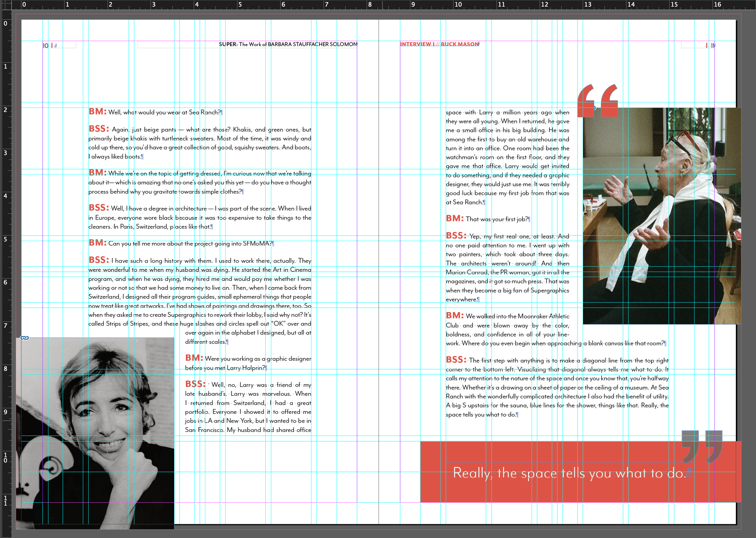Viewport: 756px width, 538px height.
Task: Click the link badge on the black-and-white portrait
Action: 24,338
